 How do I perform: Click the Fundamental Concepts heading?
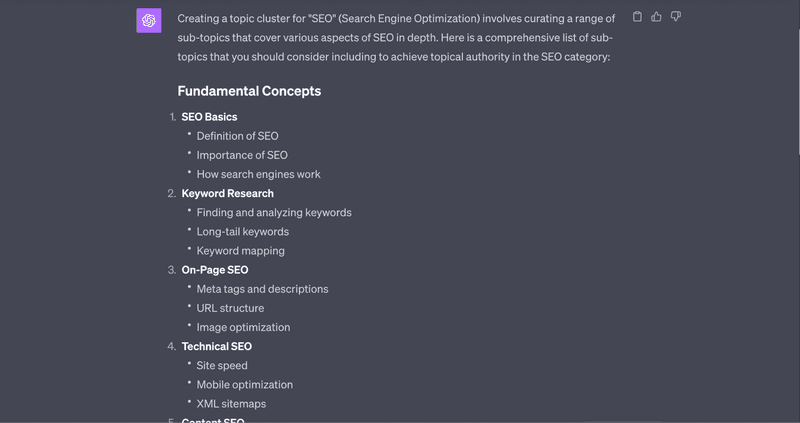coord(249,91)
